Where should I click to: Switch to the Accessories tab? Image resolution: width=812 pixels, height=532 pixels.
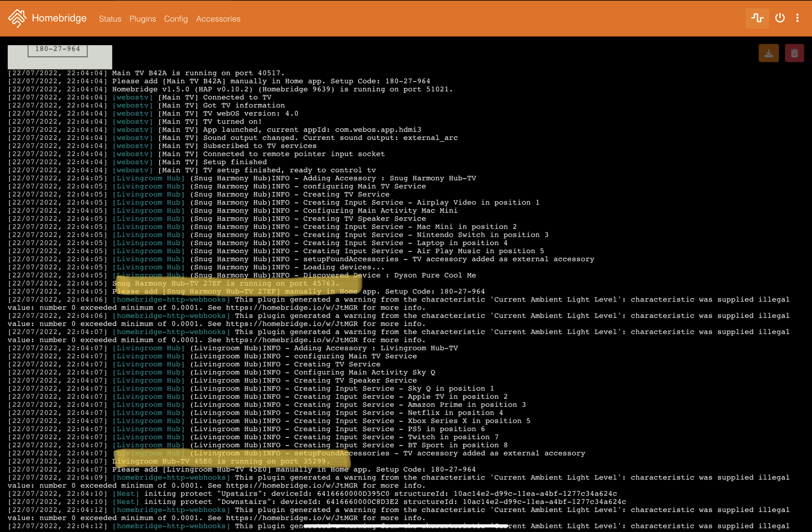tap(218, 19)
